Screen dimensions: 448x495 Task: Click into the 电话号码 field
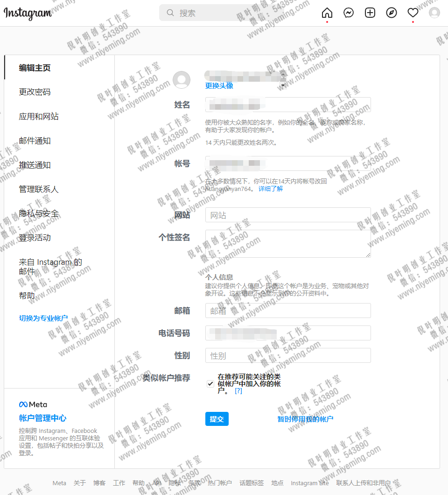pyautogui.click(x=288, y=333)
